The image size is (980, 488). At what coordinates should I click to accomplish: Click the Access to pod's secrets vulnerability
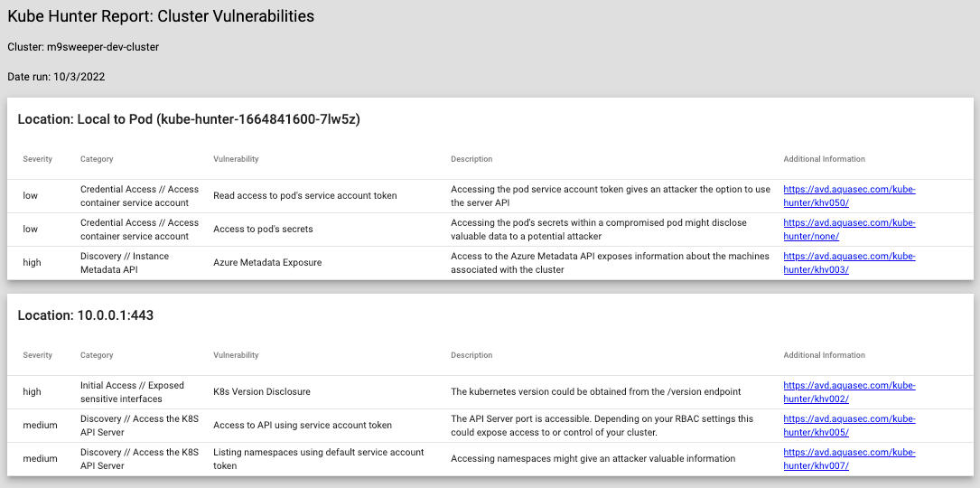pyautogui.click(x=263, y=230)
